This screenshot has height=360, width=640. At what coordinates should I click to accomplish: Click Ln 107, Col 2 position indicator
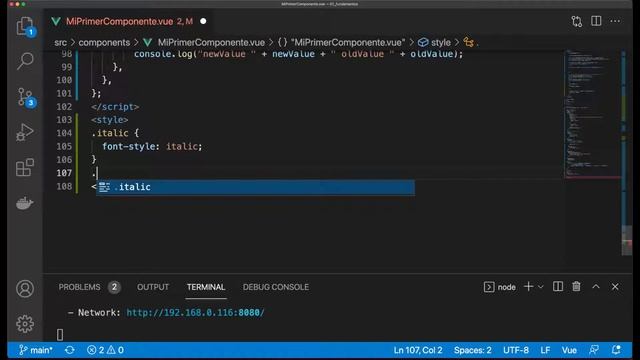[x=418, y=350]
